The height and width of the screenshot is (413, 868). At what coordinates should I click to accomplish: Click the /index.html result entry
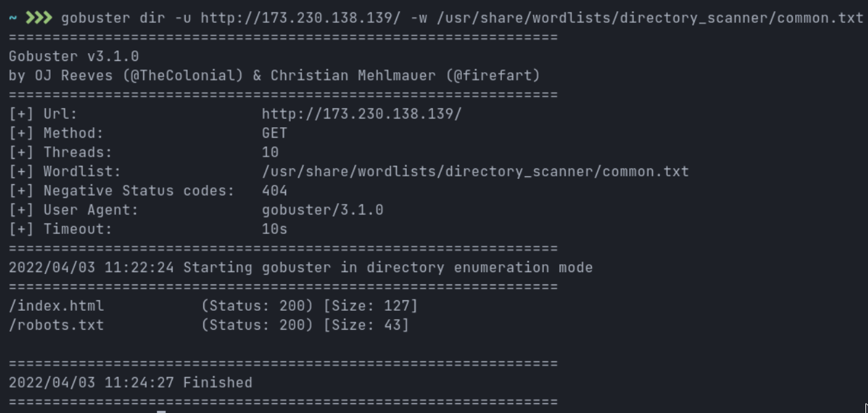(56, 305)
